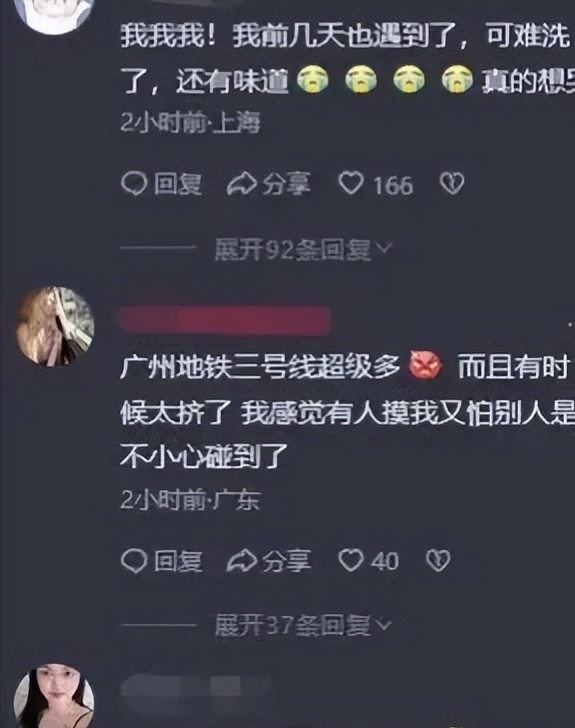Open avatar of bottom commenter
This screenshot has width=575, height=728.
coord(54,696)
